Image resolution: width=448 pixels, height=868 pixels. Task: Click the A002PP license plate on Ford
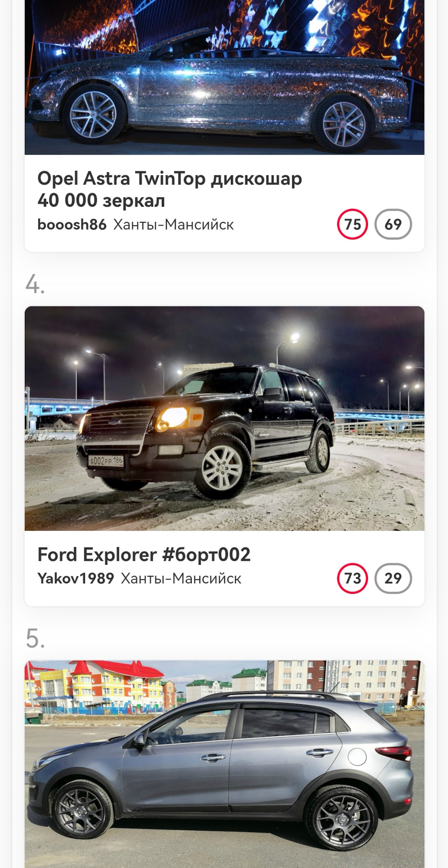[106, 461]
